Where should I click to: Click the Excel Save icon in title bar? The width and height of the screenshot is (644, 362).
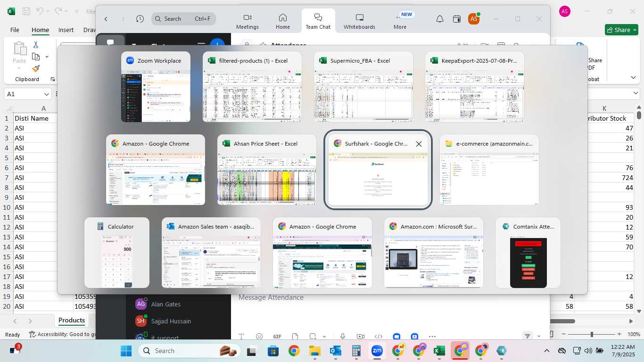26,11
